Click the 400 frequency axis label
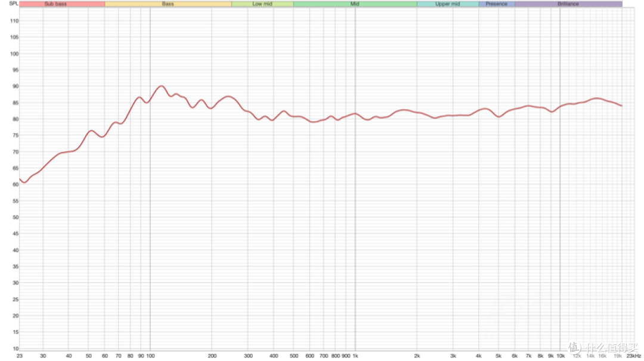The width and height of the screenshot is (644, 361). pos(274,356)
